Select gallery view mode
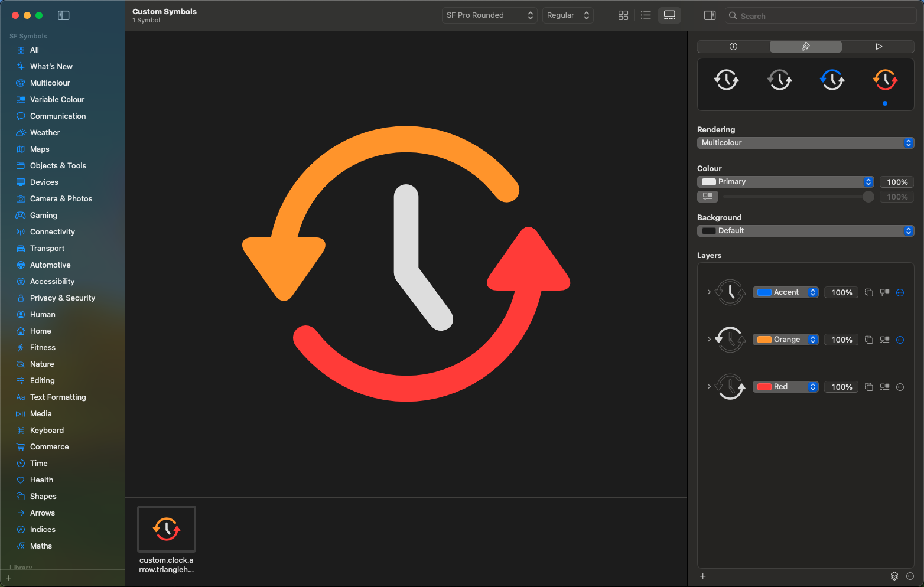The width and height of the screenshot is (924, 587). (669, 15)
